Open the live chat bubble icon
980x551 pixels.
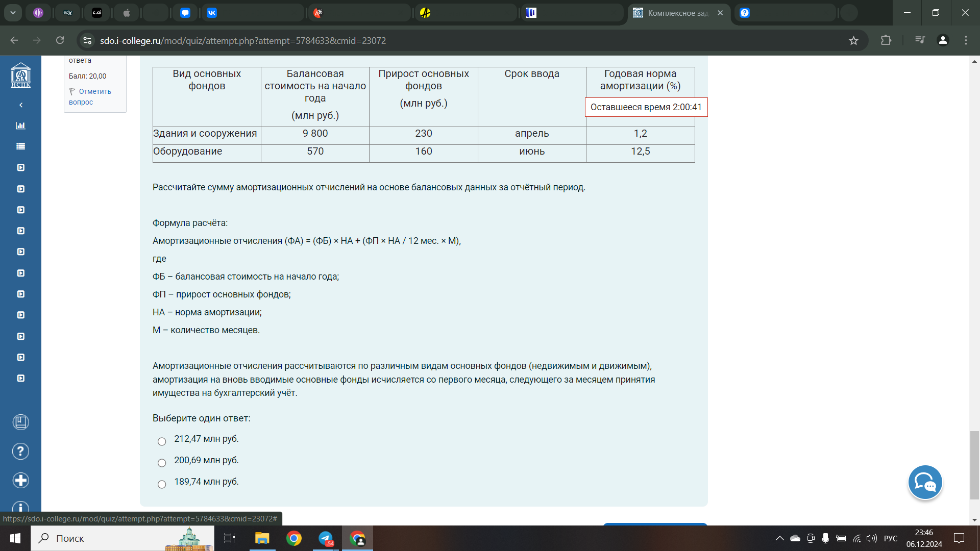pos(925,482)
